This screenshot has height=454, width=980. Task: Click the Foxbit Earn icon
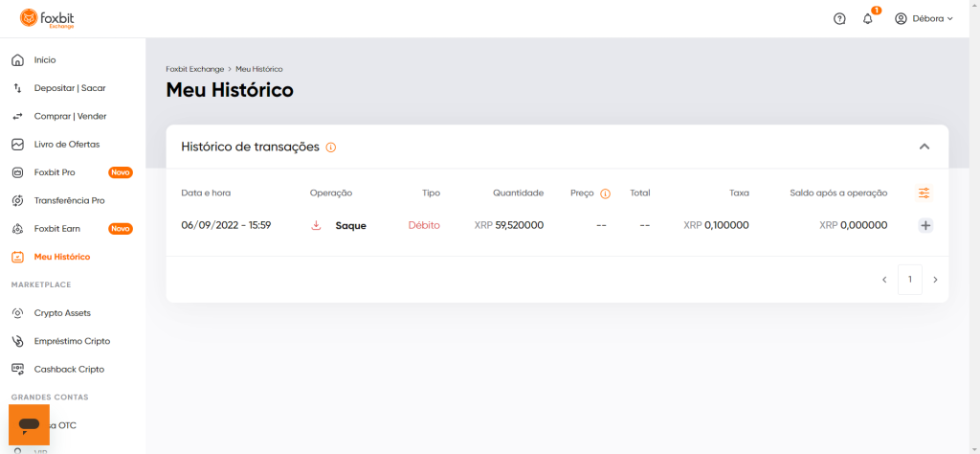click(x=17, y=229)
